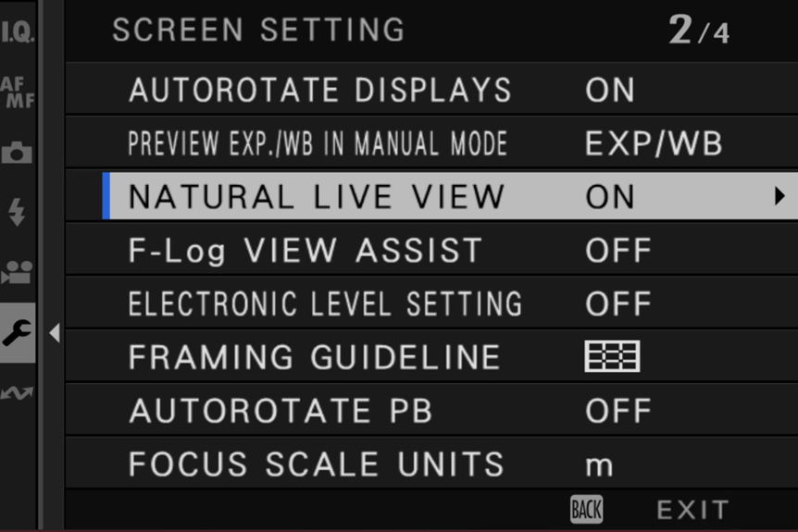798x532 pixels.
Task: Open the My Menu squiggle tab
Action: [x=17, y=392]
